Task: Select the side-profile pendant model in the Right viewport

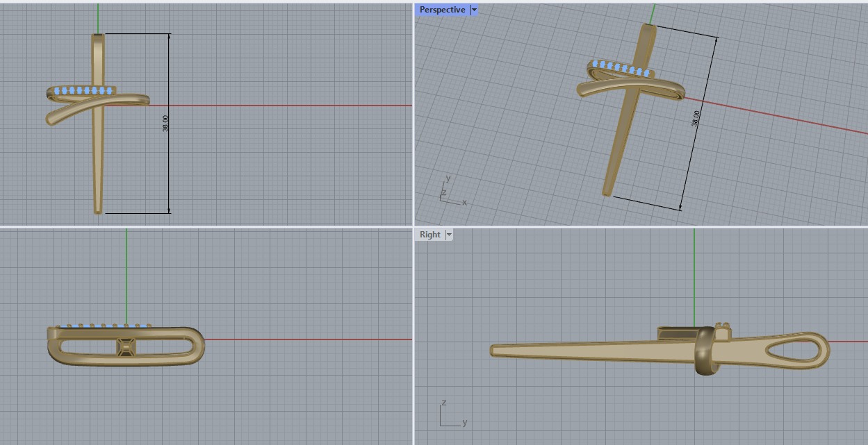Action: (660, 349)
